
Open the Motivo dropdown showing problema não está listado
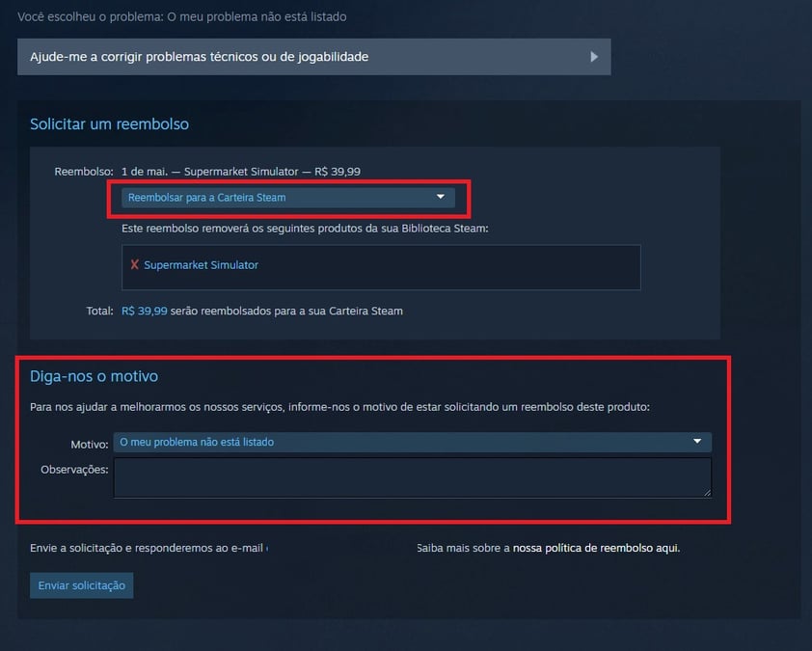412,442
